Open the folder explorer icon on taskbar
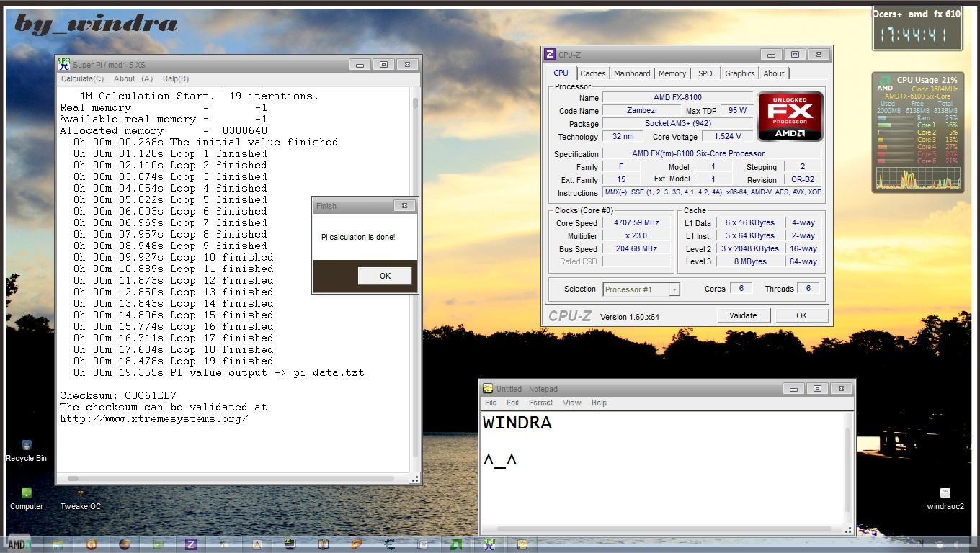The image size is (980, 553). tap(58, 545)
